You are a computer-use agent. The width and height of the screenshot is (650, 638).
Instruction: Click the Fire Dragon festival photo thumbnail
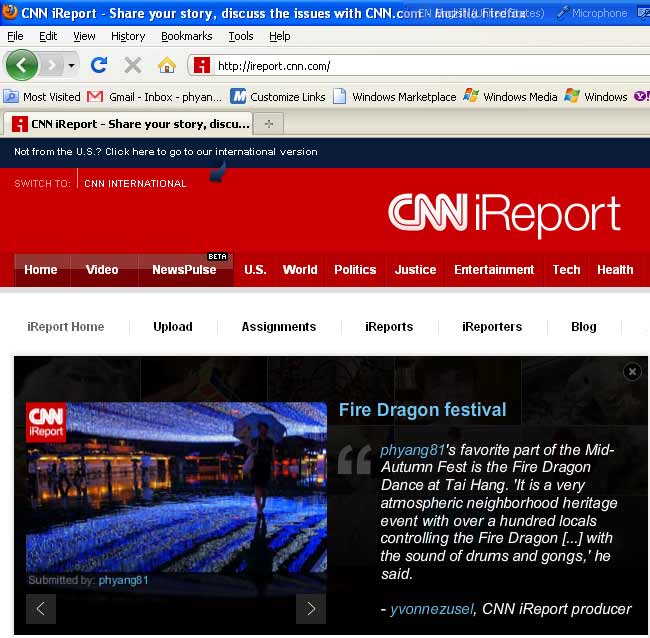(176, 487)
